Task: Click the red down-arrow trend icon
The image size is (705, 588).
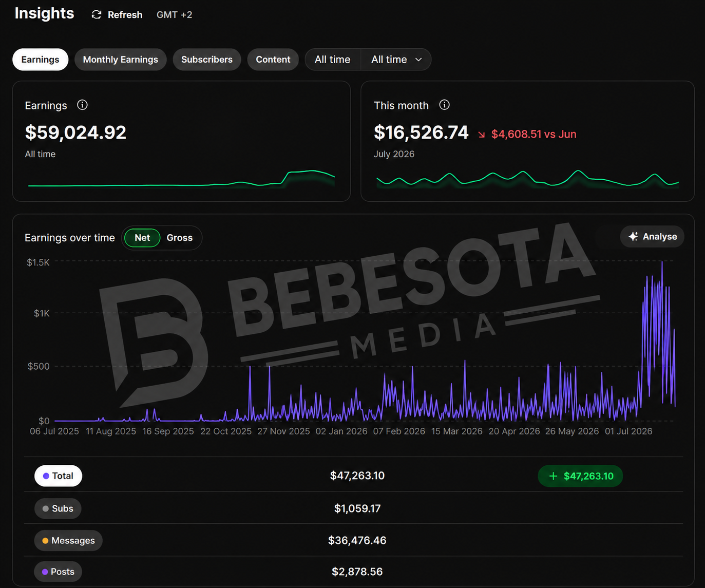Action: pos(482,135)
